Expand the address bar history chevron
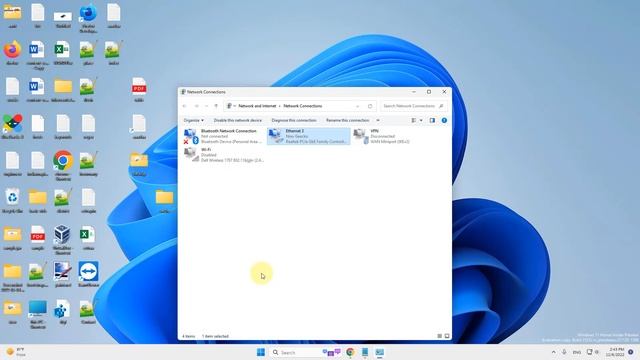The width and height of the screenshot is (640, 360). tap(358, 106)
